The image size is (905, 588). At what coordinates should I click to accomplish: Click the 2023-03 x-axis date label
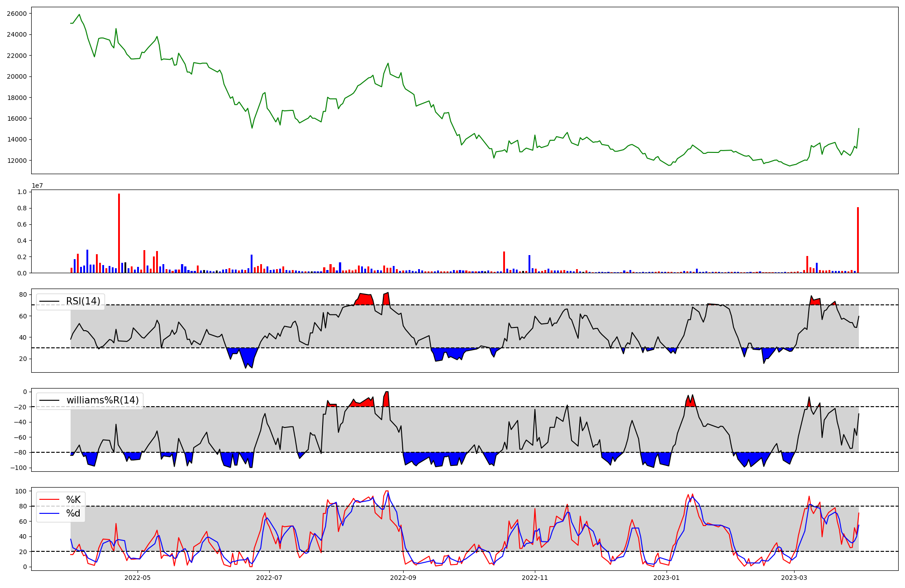(794, 578)
